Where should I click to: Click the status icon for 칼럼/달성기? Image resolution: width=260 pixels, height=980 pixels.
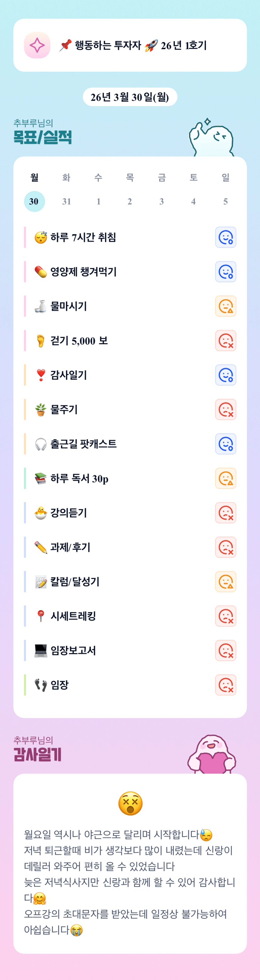(x=225, y=582)
